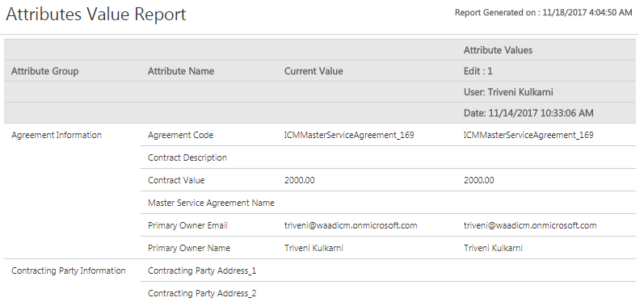644x302 pixels.
Task: Click the Edit : 1 header cell
Action: [x=478, y=71]
